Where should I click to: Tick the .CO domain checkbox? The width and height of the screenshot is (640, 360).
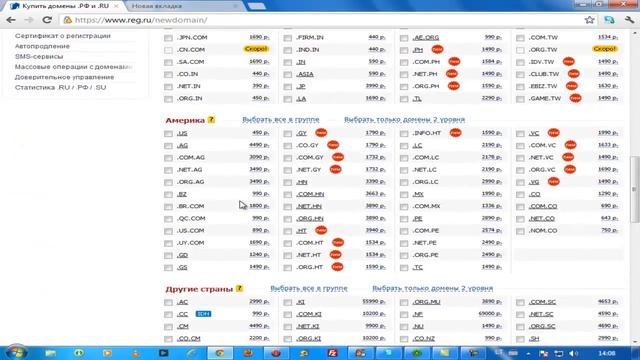coord(520,194)
